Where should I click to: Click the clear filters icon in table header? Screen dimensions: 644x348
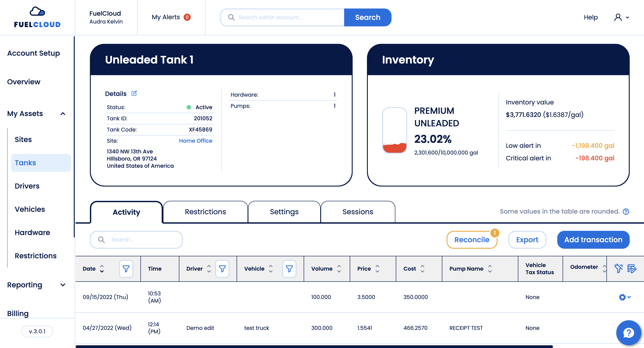click(x=618, y=269)
